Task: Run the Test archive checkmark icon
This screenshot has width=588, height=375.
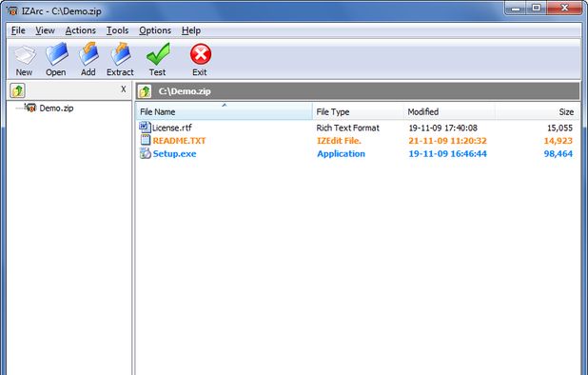Action: (158, 54)
